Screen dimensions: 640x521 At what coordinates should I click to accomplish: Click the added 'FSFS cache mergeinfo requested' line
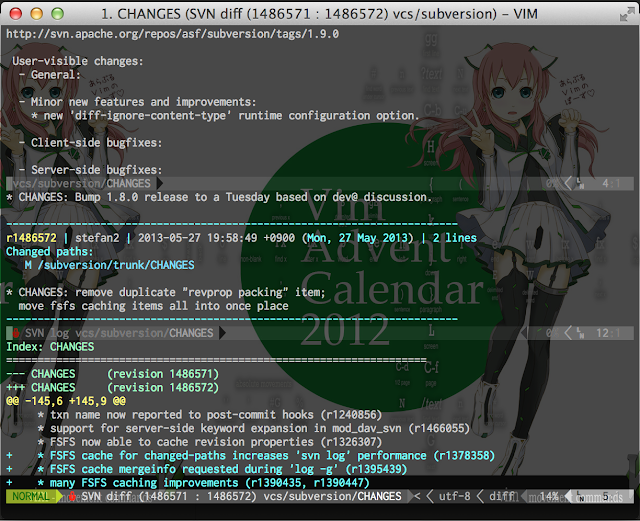click(207, 469)
